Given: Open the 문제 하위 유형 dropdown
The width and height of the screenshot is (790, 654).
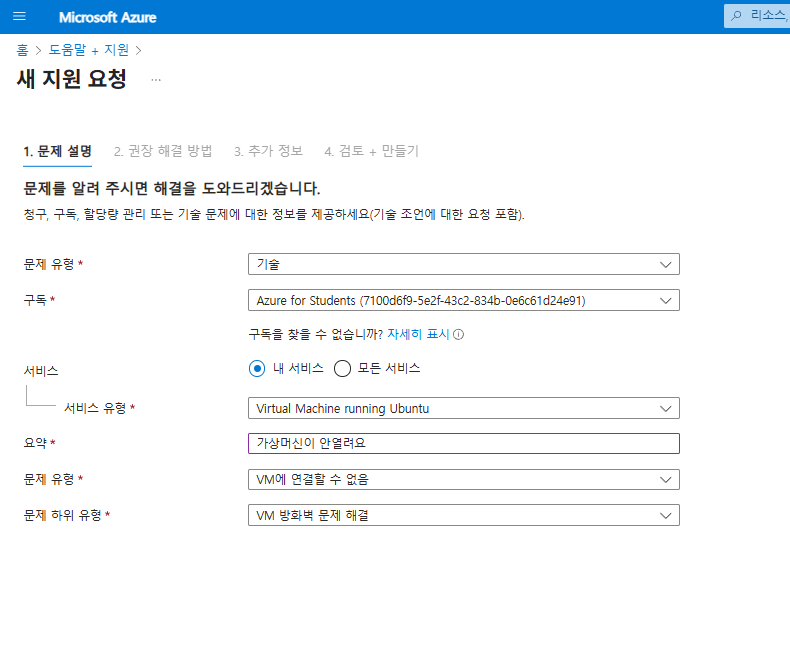Looking at the screenshot, I should pyautogui.click(x=464, y=515).
